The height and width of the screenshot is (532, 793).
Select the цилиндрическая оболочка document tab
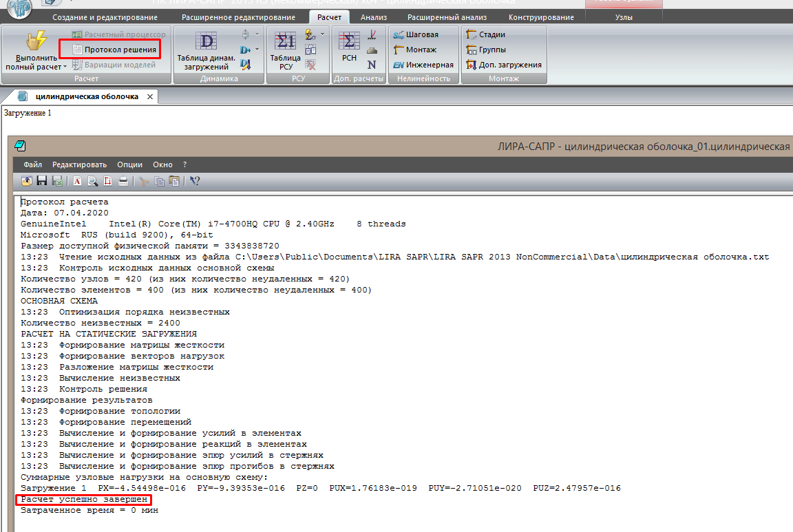pos(87,96)
